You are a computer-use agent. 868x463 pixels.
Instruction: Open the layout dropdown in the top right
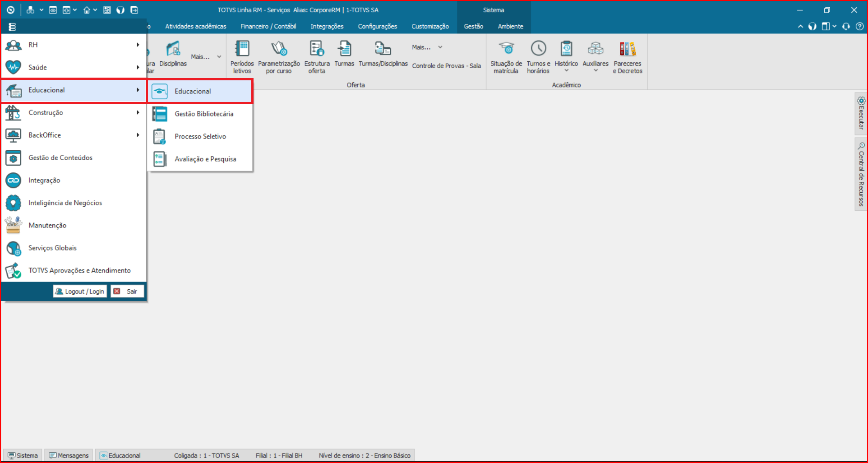pyautogui.click(x=829, y=26)
